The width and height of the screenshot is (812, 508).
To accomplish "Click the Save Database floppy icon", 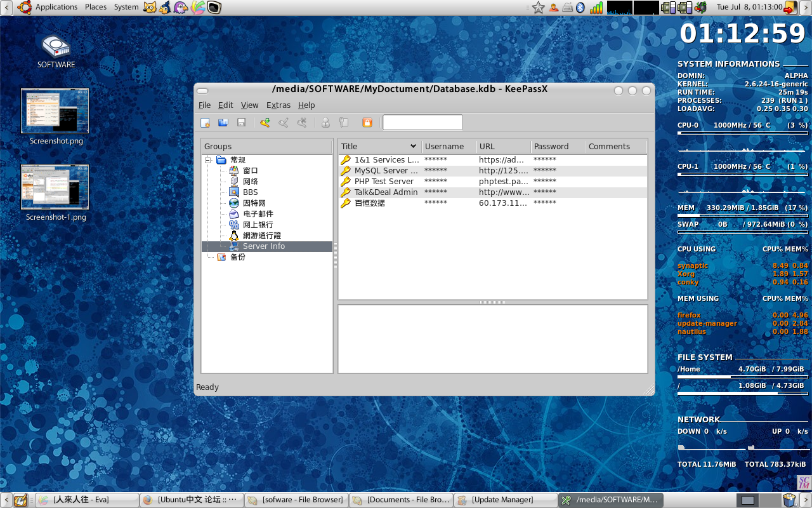I will click(241, 123).
